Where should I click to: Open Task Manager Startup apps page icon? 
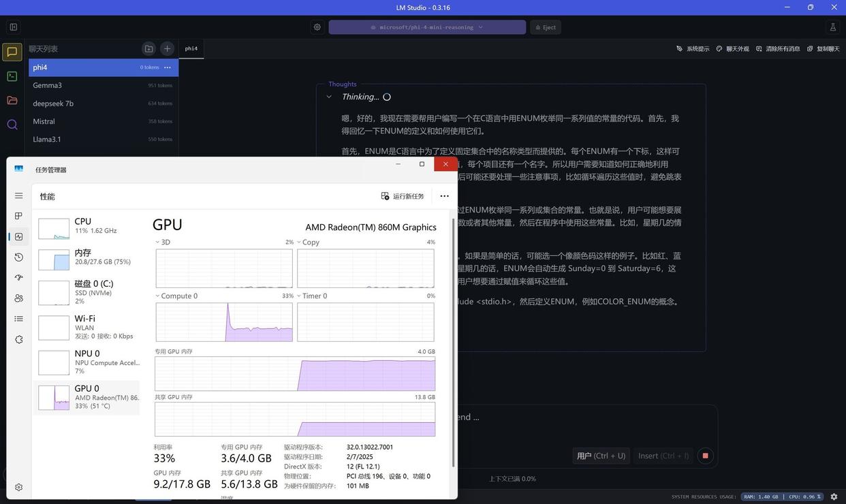[18, 277]
